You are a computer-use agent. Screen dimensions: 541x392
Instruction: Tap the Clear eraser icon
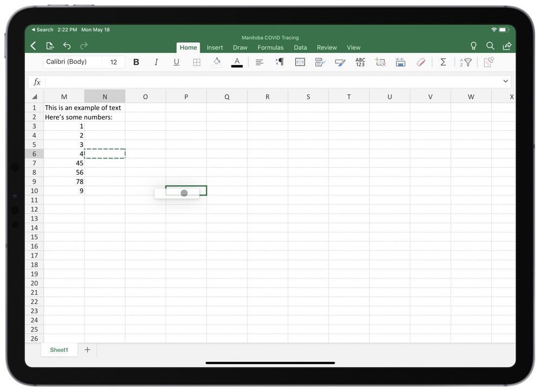[420, 62]
